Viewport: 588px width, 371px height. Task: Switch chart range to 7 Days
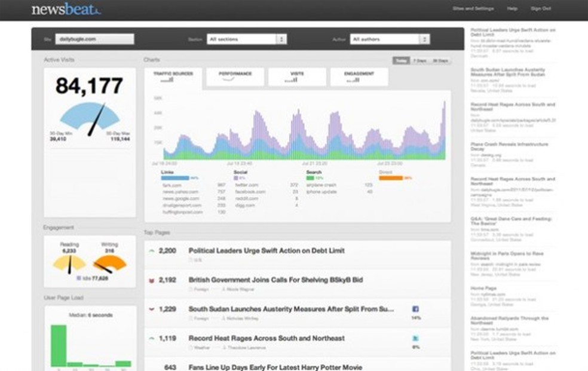point(419,60)
